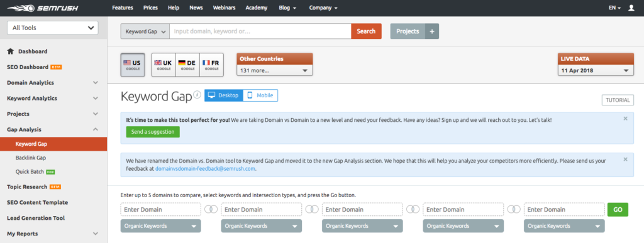Open Live Data date dropdown
This screenshot has height=243, width=644.
(x=596, y=70)
